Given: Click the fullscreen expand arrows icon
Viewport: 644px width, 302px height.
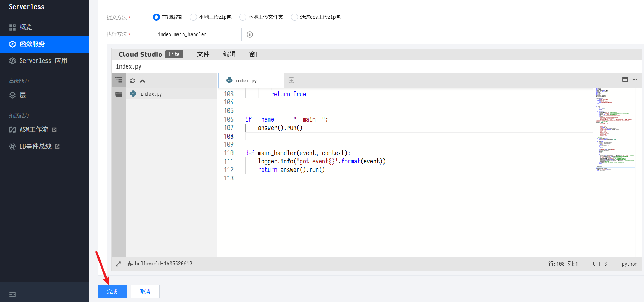Looking at the screenshot, I should tap(118, 264).
